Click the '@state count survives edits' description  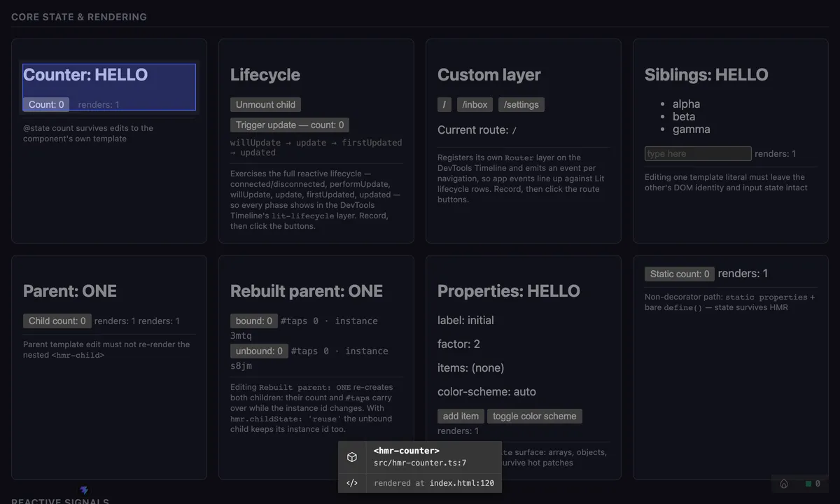tap(88, 133)
